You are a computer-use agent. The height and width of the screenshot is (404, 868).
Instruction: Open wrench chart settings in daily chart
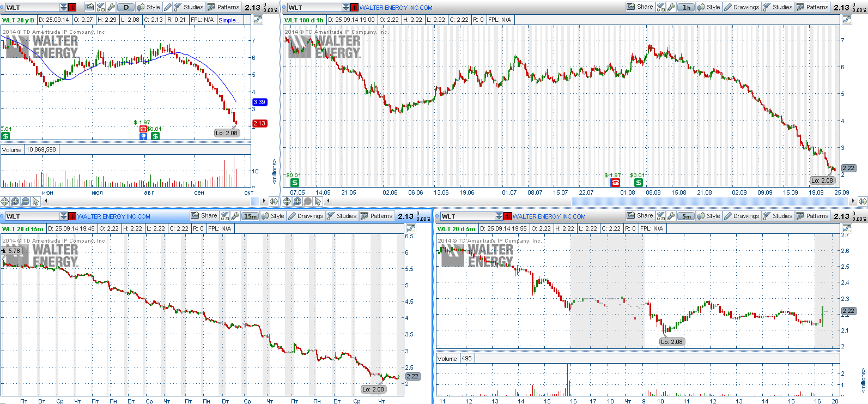[111, 7]
